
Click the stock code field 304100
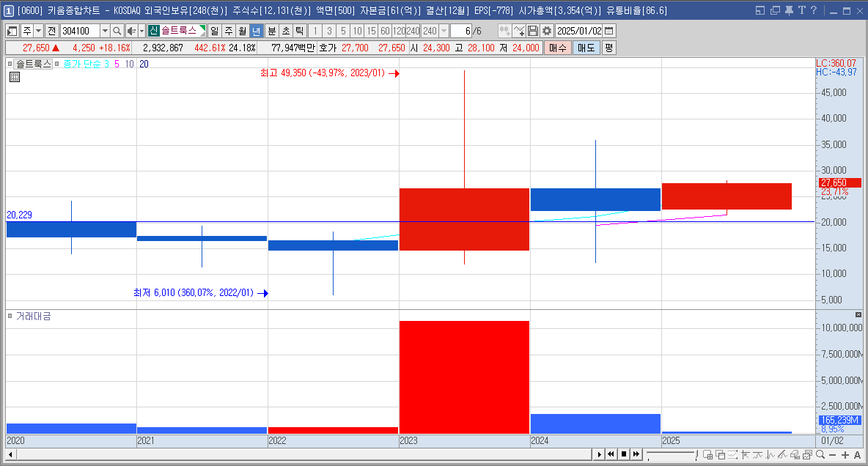tap(80, 31)
